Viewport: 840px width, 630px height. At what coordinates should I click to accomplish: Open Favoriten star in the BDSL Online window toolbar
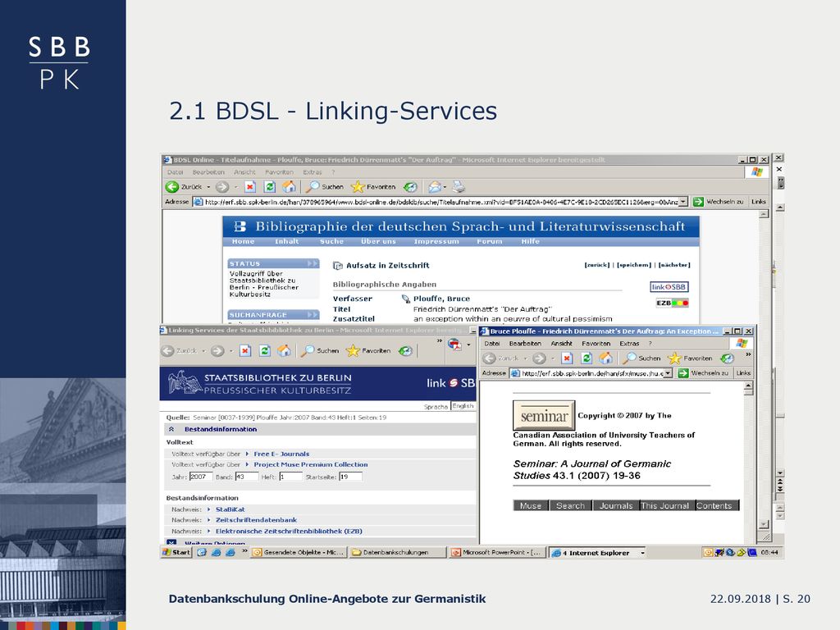click(373, 186)
